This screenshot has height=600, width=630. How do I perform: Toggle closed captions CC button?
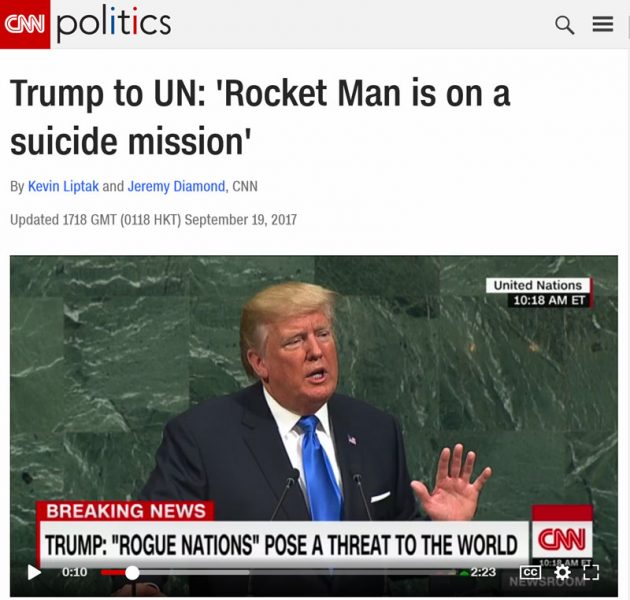pos(530,572)
